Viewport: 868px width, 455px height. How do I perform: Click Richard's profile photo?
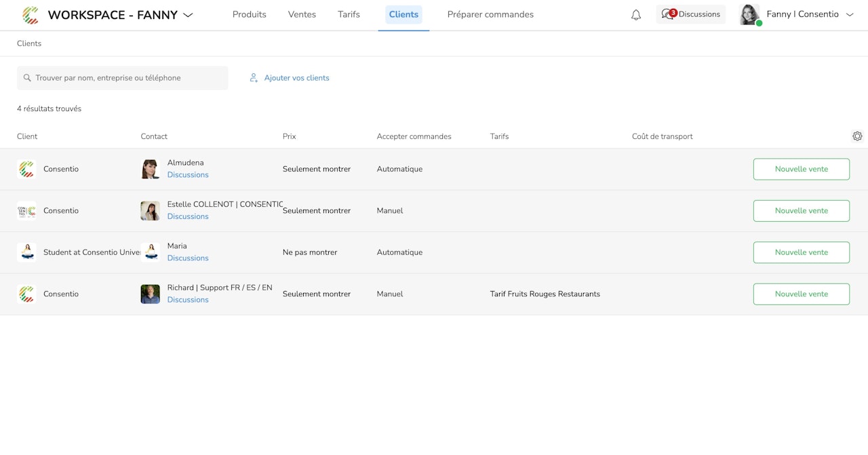tap(151, 294)
